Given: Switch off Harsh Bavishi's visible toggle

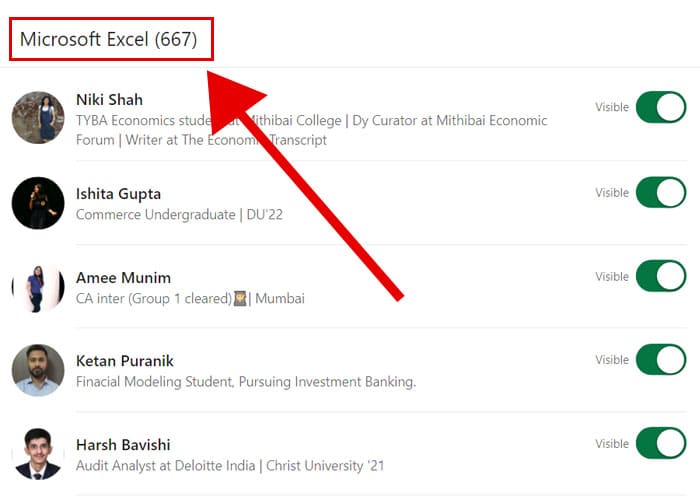Looking at the screenshot, I should [x=660, y=443].
